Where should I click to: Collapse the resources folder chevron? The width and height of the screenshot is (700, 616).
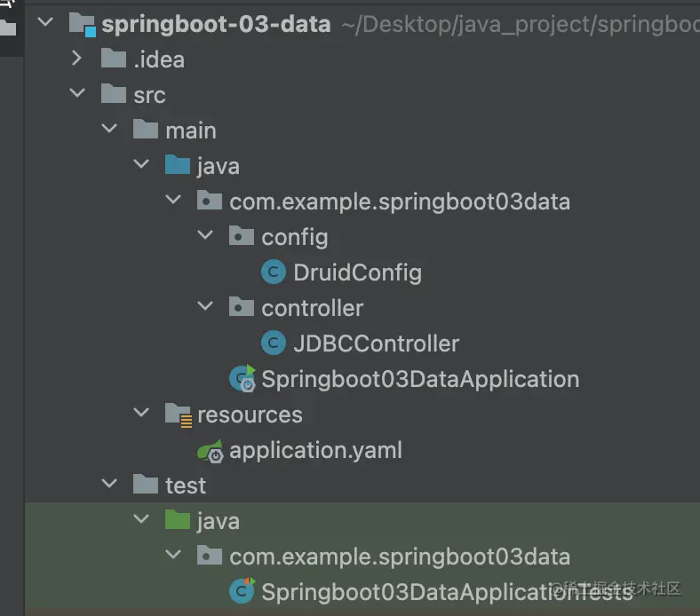pyautogui.click(x=141, y=413)
